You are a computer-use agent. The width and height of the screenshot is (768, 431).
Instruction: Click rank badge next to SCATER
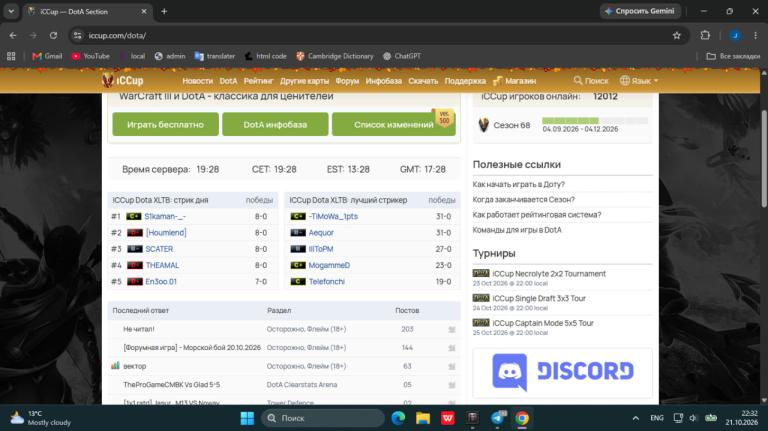coord(135,249)
